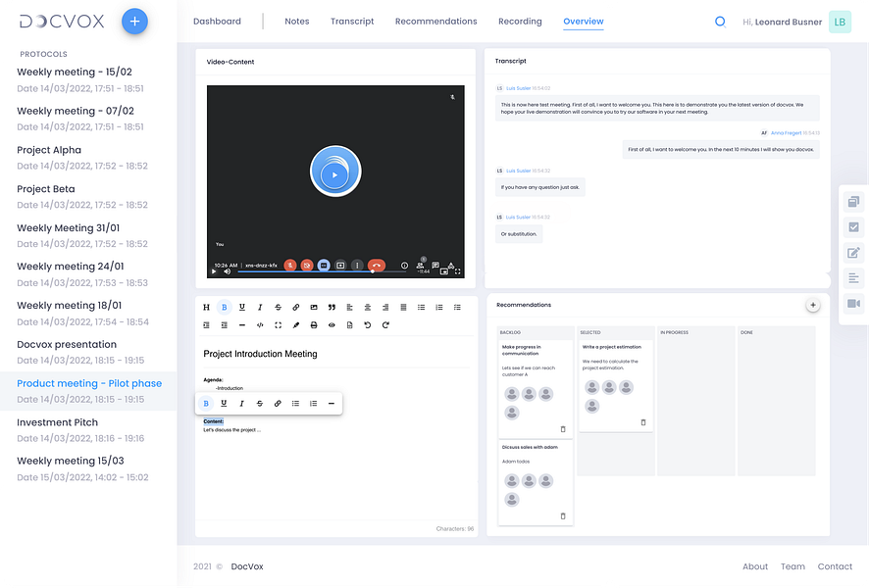Open the 'Investment Pitch' protocol
The width and height of the screenshot is (869, 588).
tap(88, 430)
